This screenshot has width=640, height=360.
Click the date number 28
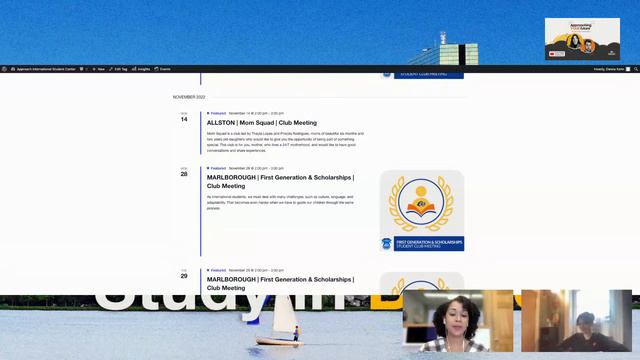184,174
